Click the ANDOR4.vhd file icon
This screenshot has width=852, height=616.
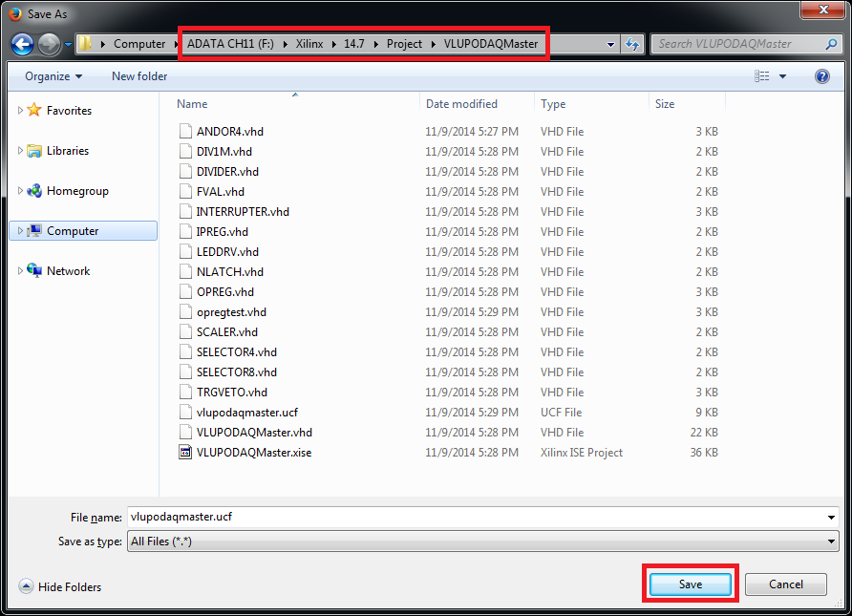(x=185, y=132)
